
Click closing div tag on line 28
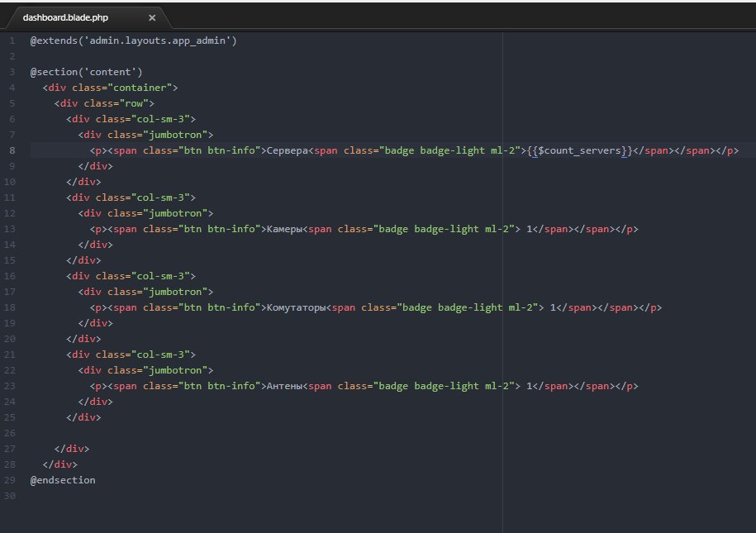point(59,464)
